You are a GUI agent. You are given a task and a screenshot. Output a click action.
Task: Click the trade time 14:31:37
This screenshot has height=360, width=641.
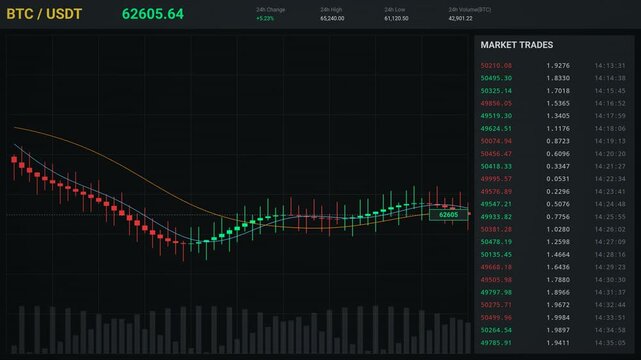pyautogui.click(x=610, y=292)
